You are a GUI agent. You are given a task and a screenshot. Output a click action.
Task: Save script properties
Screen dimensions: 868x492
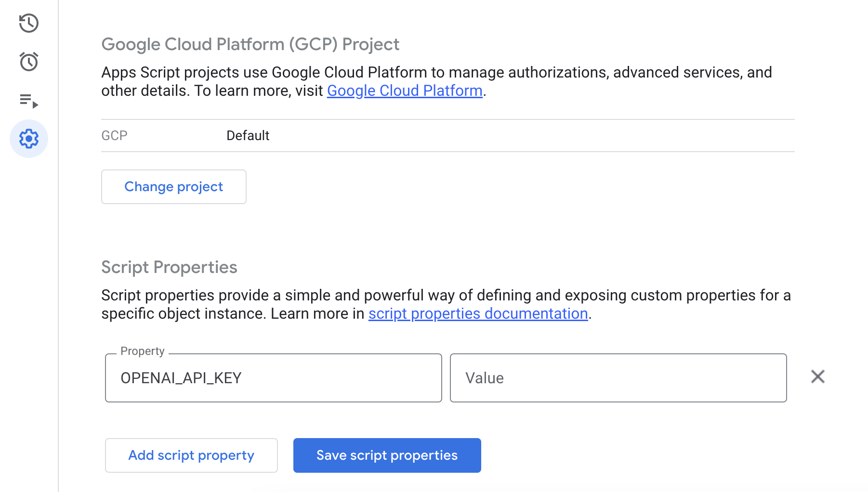[387, 455]
